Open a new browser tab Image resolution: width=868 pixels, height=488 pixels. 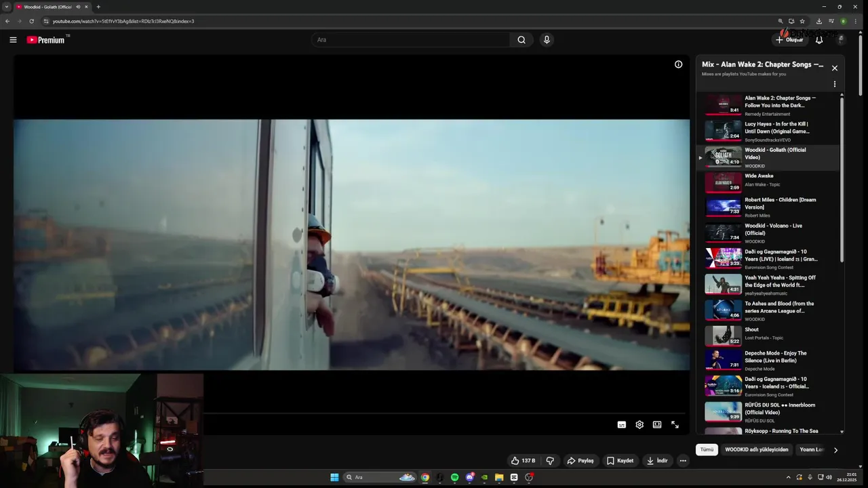pos(98,7)
